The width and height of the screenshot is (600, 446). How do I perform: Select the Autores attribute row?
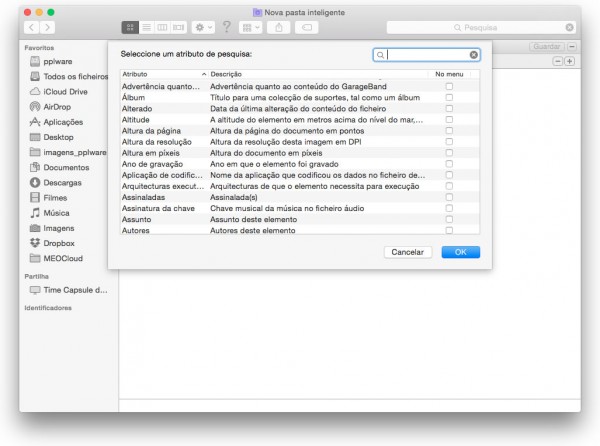click(x=300, y=230)
